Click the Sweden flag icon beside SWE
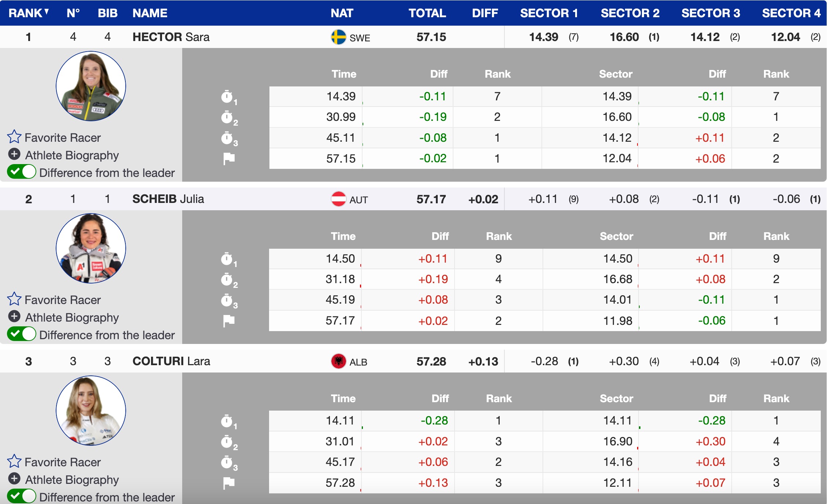The height and width of the screenshot is (504, 827). [x=338, y=37]
